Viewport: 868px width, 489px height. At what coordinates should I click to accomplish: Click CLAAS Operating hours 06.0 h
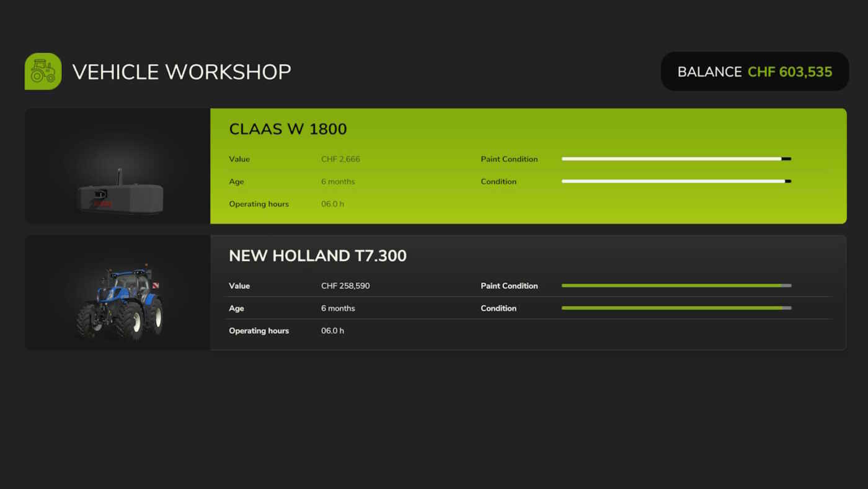pyautogui.click(x=332, y=204)
